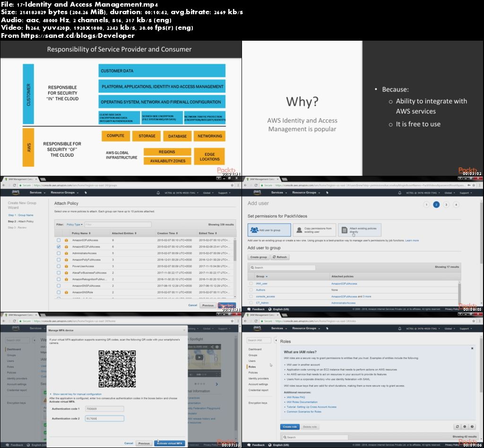This screenshot has height=448, width=484.
Task: Open Policies in the Roles window sidebar
Action: tap(253, 373)
